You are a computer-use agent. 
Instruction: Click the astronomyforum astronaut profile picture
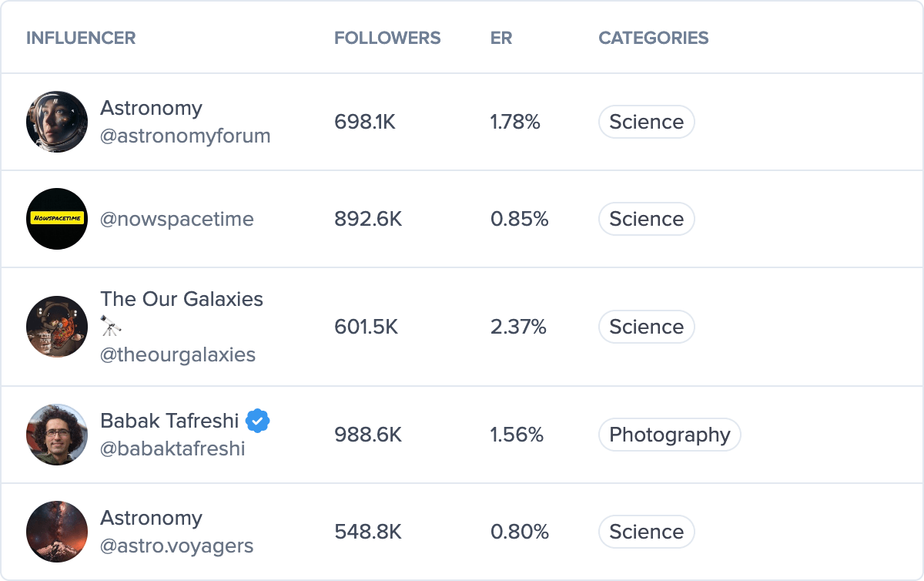pyautogui.click(x=57, y=122)
